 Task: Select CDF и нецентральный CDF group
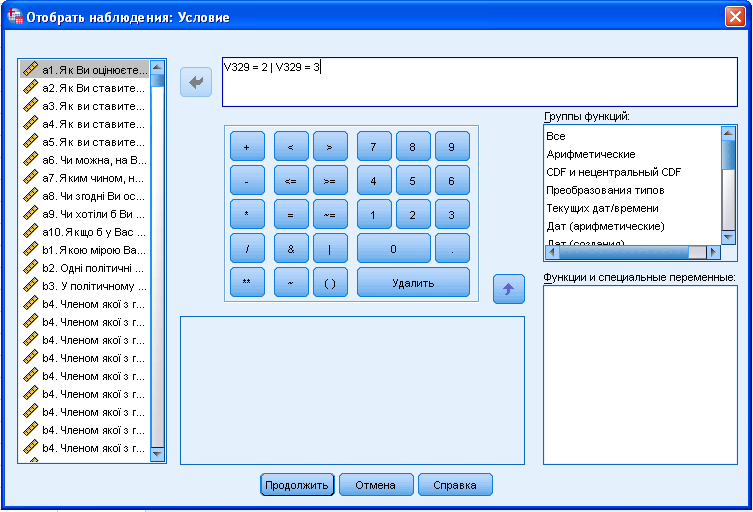tap(613, 172)
